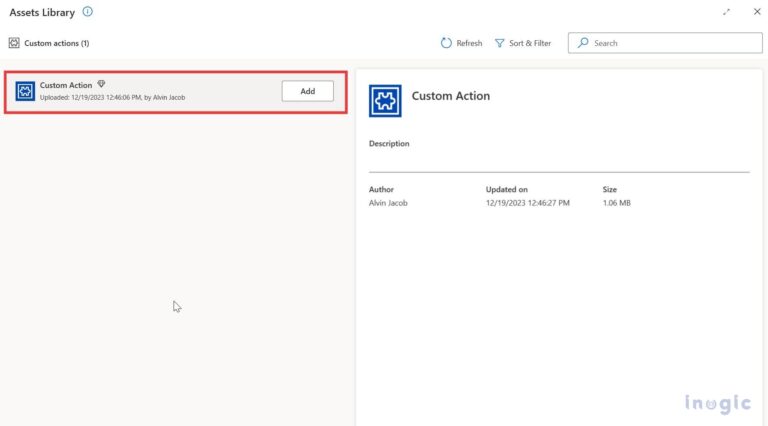
Task: Select the Custom actions (1) category
Action: point(56,43)
